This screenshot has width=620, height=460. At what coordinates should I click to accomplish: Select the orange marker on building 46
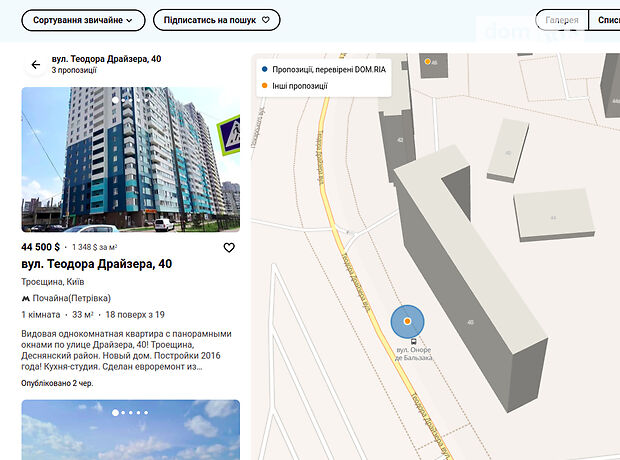pyautogui.click(x=427, y=61)
